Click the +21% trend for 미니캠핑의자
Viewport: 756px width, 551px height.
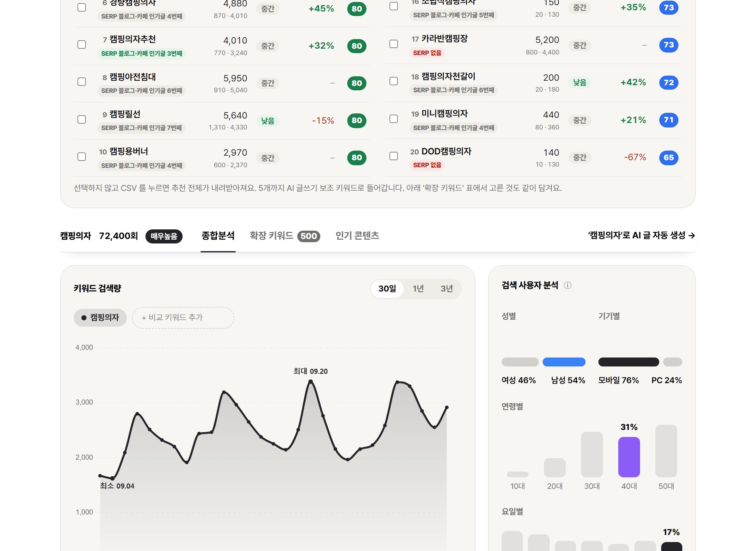(x=633, y=120)
